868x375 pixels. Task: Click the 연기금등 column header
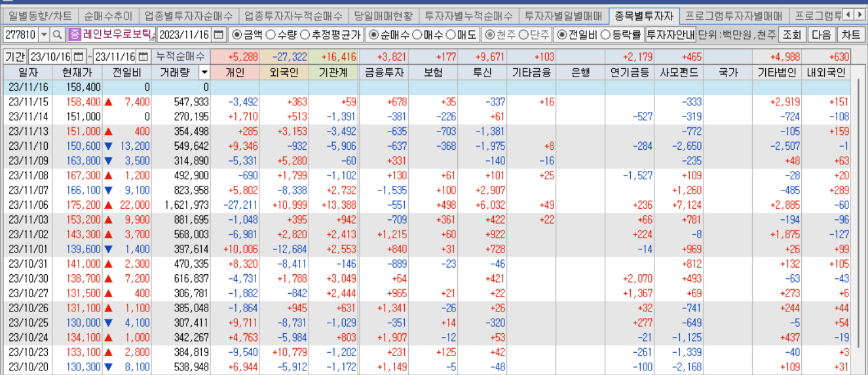pos(630,73)
